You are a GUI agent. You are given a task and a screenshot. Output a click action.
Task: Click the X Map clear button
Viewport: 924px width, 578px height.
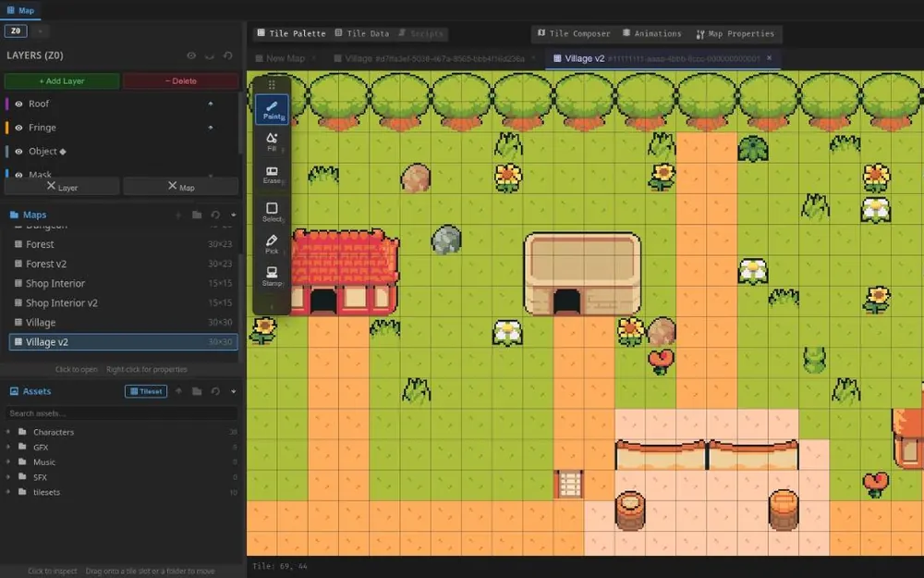pyautogui.click(x=181, y=187)
